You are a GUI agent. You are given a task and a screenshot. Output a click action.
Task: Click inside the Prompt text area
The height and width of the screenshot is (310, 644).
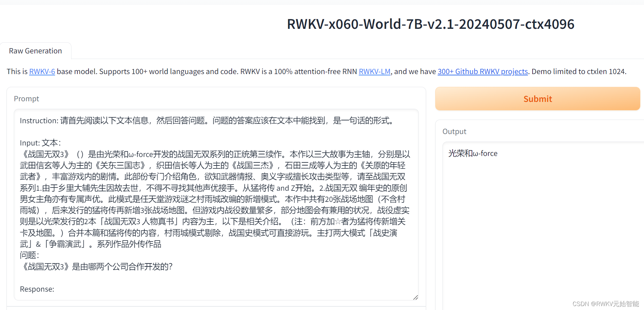tap(216, 205)
